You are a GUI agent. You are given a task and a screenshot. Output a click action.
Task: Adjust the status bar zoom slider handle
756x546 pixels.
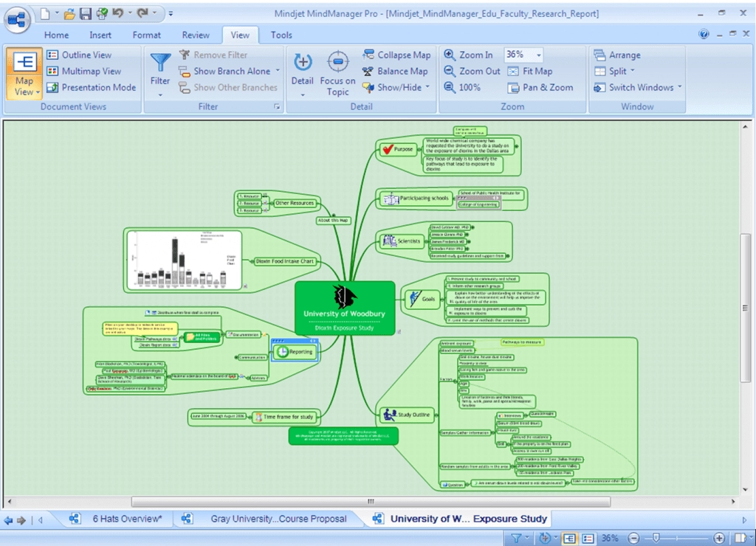656,539
